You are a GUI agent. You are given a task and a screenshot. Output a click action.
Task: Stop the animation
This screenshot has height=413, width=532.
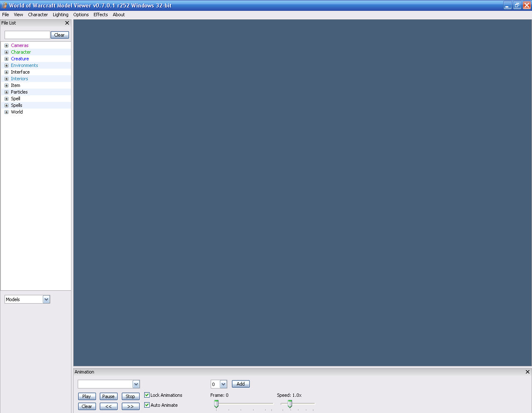[x=131, y=396]
